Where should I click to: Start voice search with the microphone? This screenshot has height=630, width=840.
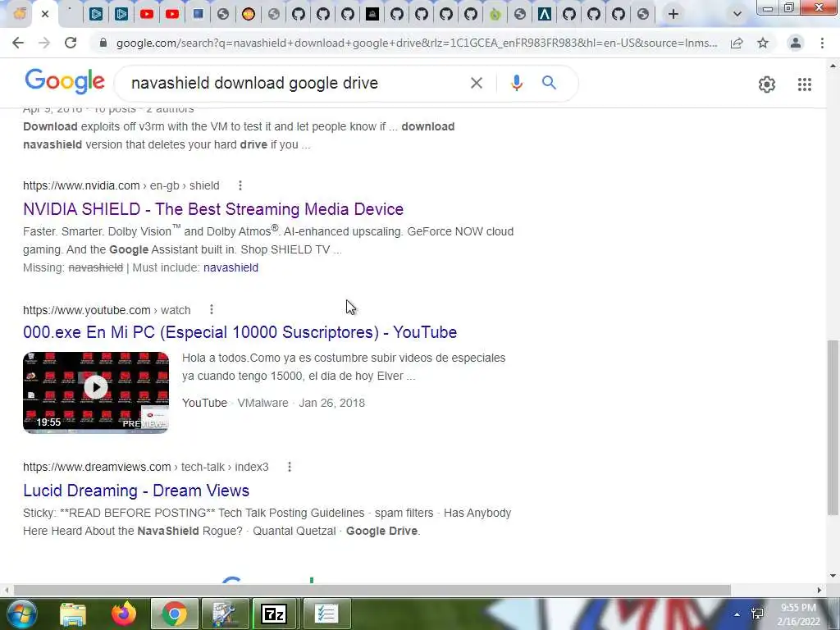pyautogui.click(x=517, y=83)
